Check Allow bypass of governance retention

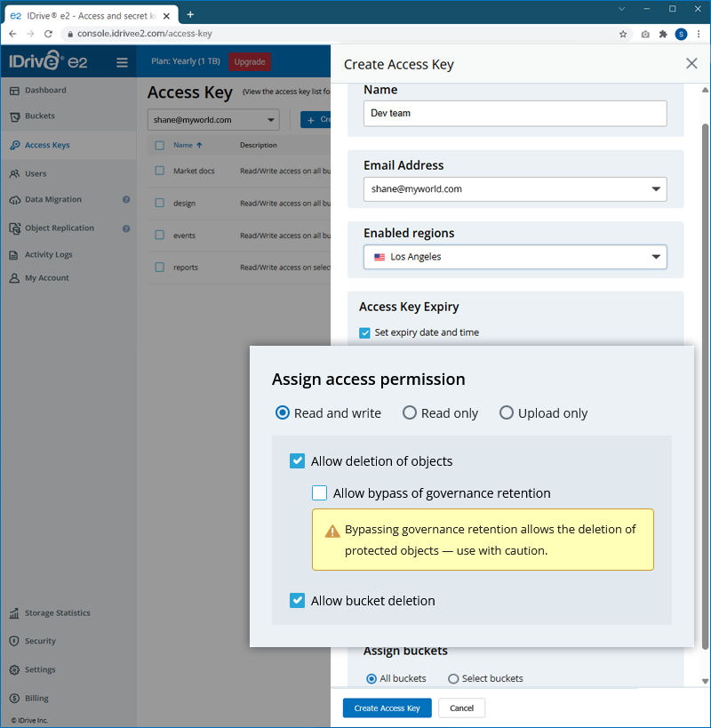tap(319, 492)
